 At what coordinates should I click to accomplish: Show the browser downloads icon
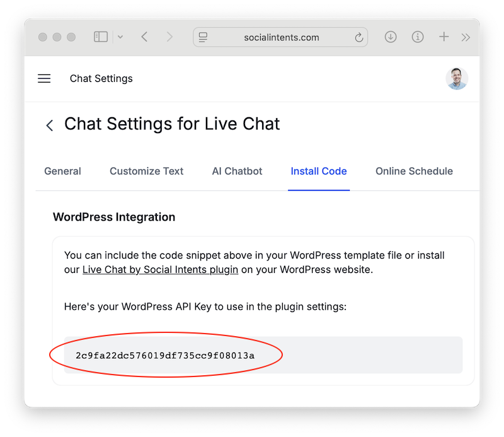point(391,37)
